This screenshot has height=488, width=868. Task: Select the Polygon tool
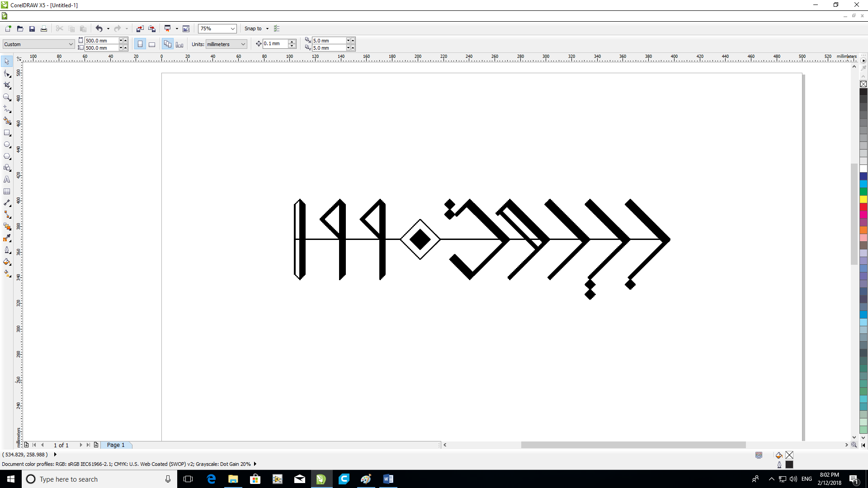[x=7, y=156]
